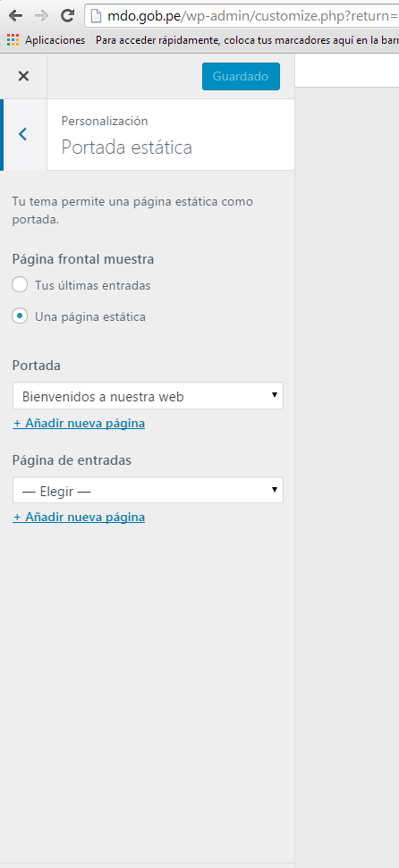This screenshot has width=399, height=868.
Task: Open the Portada page dropdown
Action: coord(148,396)
